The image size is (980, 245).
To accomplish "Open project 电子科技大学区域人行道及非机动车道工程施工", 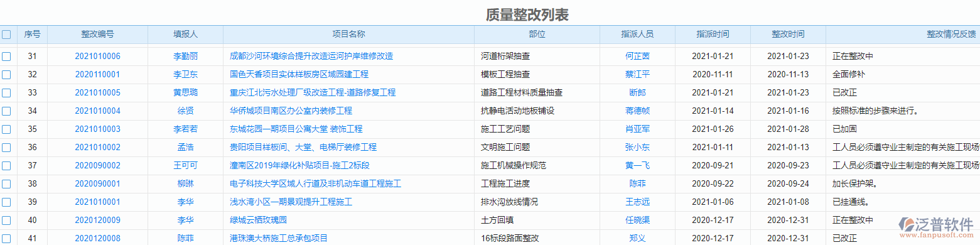I will 316,184.
